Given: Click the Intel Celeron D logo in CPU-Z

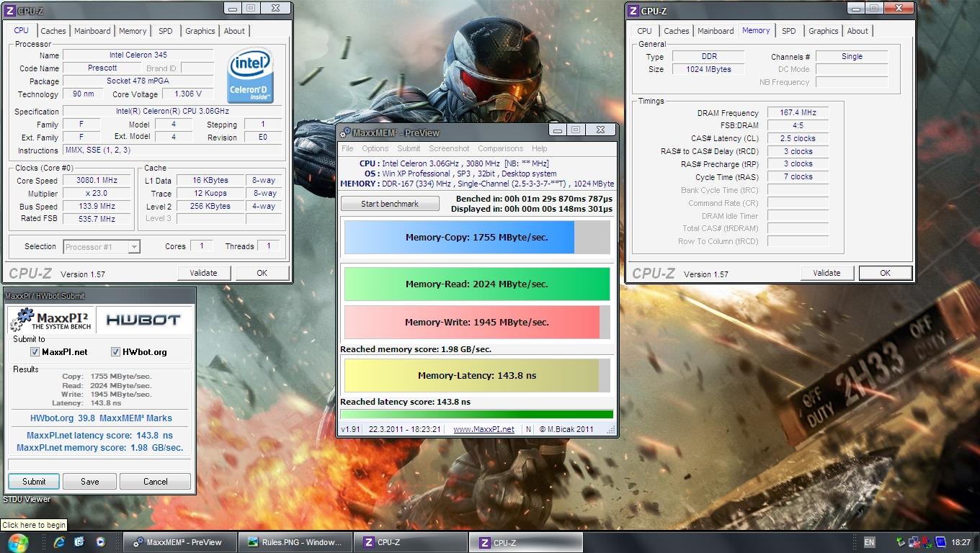Looking at the screenshot, I should point(250,76).
